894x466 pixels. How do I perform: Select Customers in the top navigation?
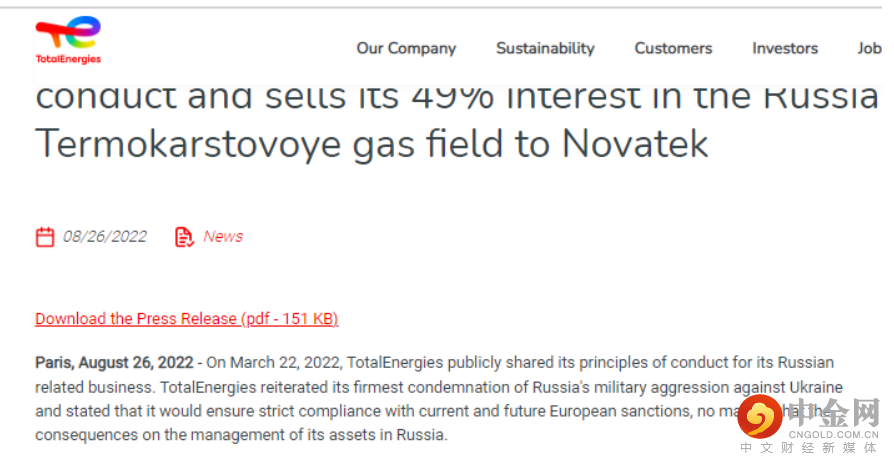pyautogui.click(x=673, y=48)
